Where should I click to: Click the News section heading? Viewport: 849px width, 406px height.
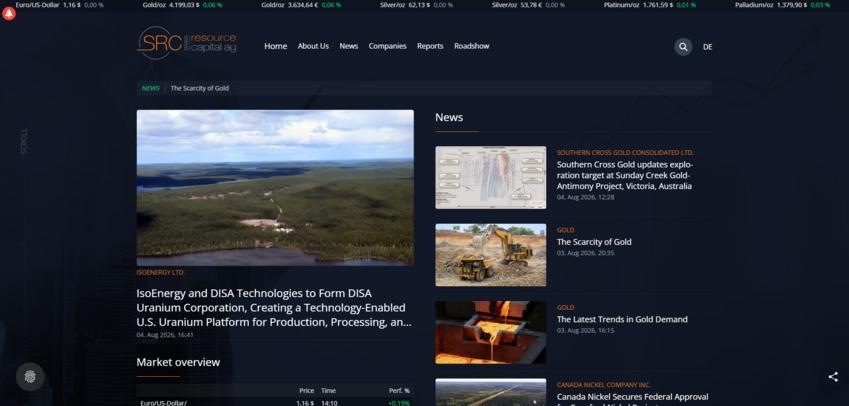click(449, 117)
